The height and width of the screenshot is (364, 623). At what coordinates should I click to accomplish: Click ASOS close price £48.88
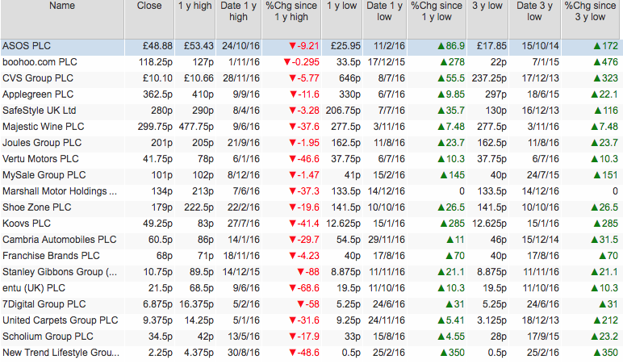tap(157, 46)
